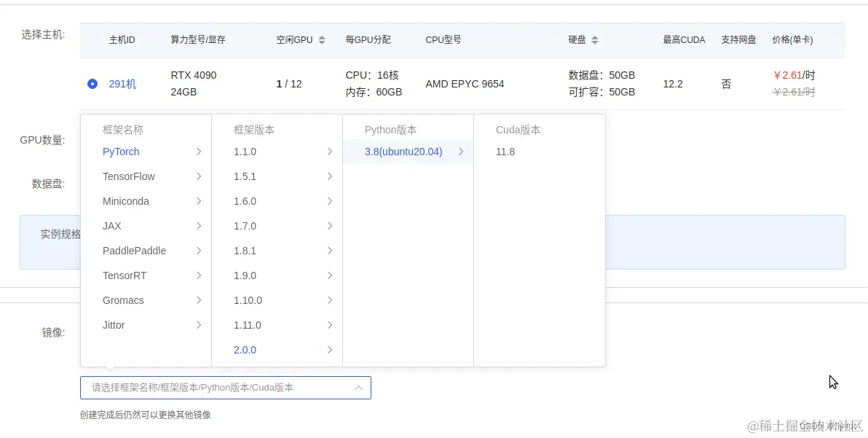Select framework version 1.7.0
The width and height of the screenshot is (868, 438).
coord(245,226)
